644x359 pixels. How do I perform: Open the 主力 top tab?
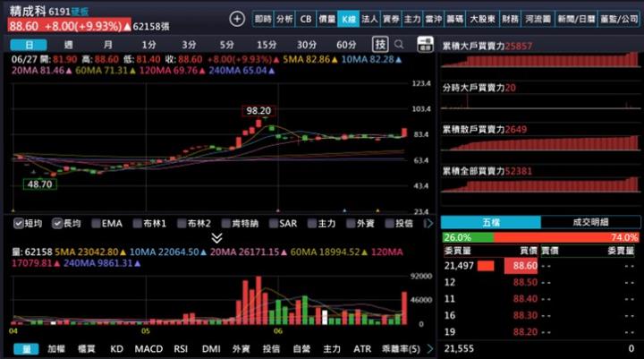pos(412,19)
